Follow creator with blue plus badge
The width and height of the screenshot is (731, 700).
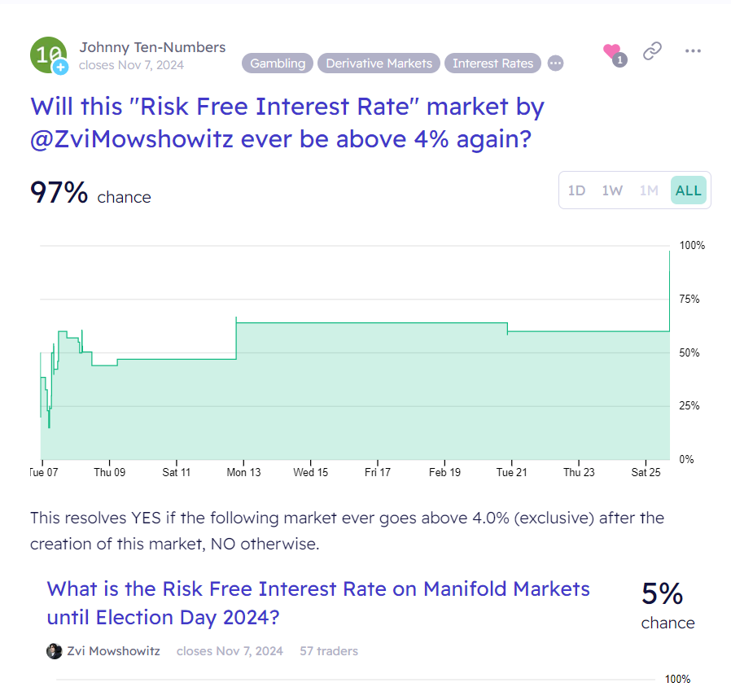(x=60, y=67)
